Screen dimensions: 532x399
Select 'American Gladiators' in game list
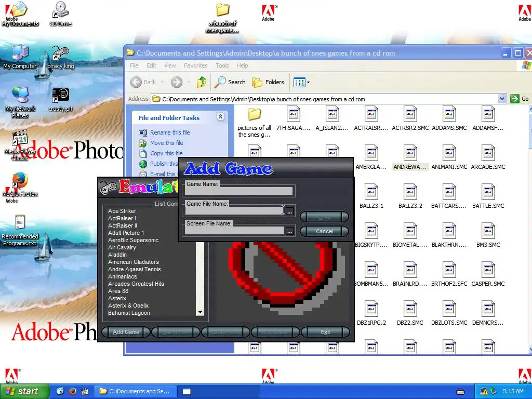point(134,262)
